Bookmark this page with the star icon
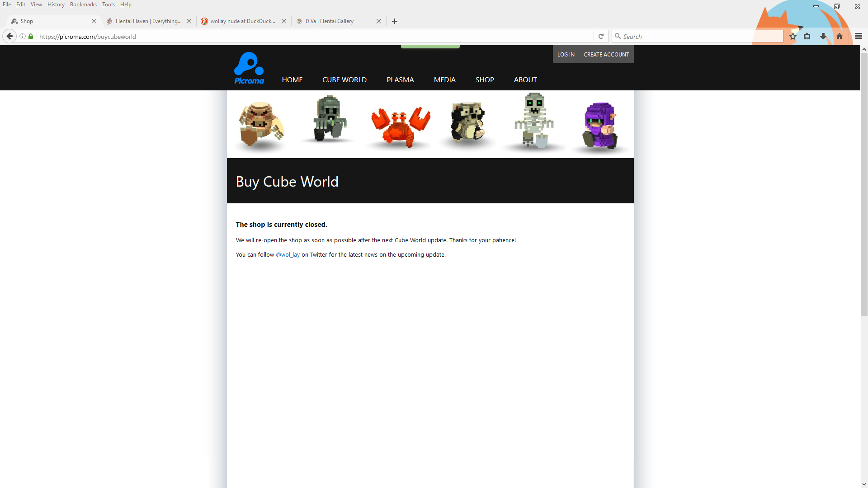 (x=793, y=36)
